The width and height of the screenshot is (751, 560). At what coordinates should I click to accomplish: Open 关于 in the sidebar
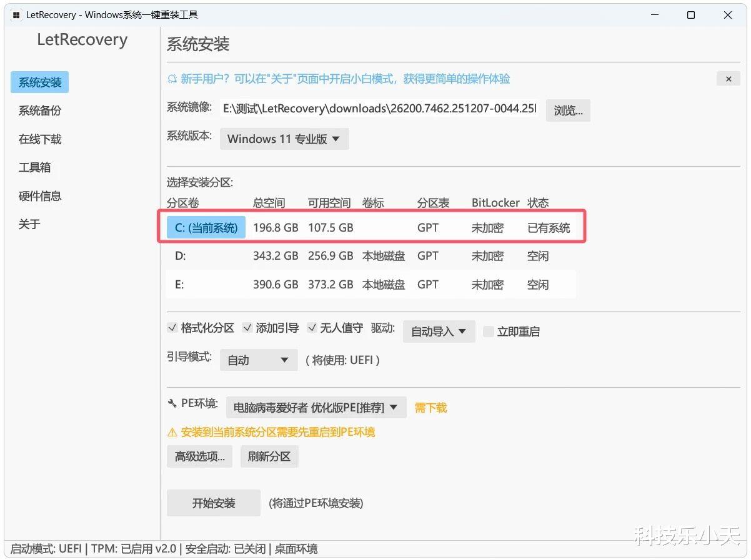pyautogui.click(x=29, y=224)
